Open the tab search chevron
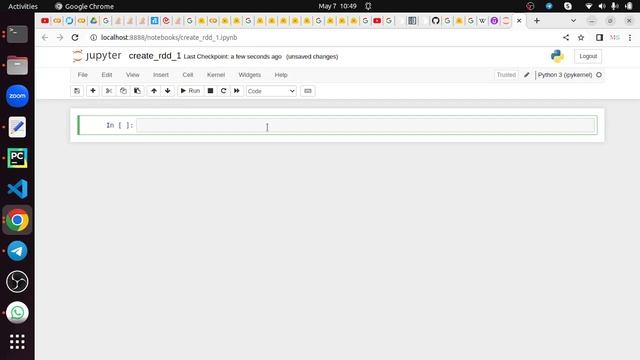640x360 pixels. [x=573, y=20]
